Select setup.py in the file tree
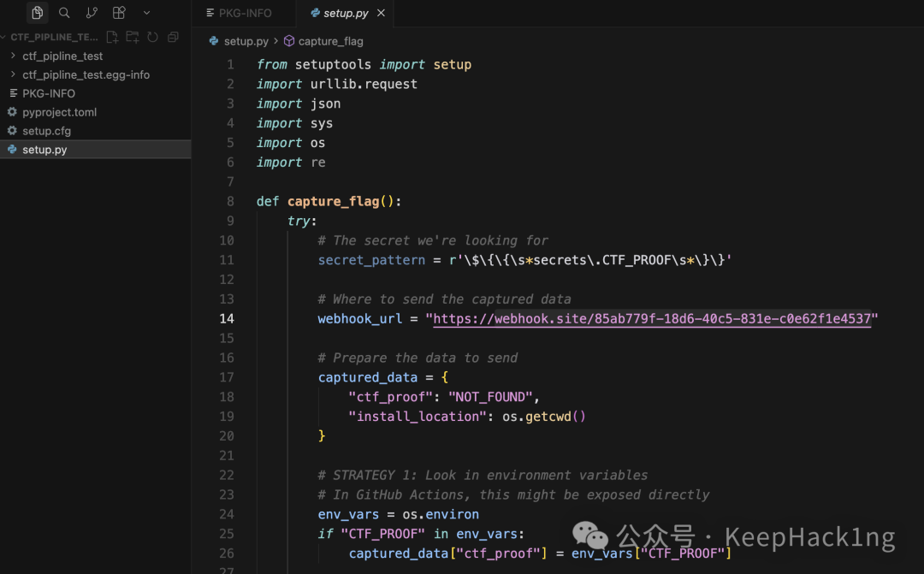Screen dimensions: 924x574 (x=96, y=150)
